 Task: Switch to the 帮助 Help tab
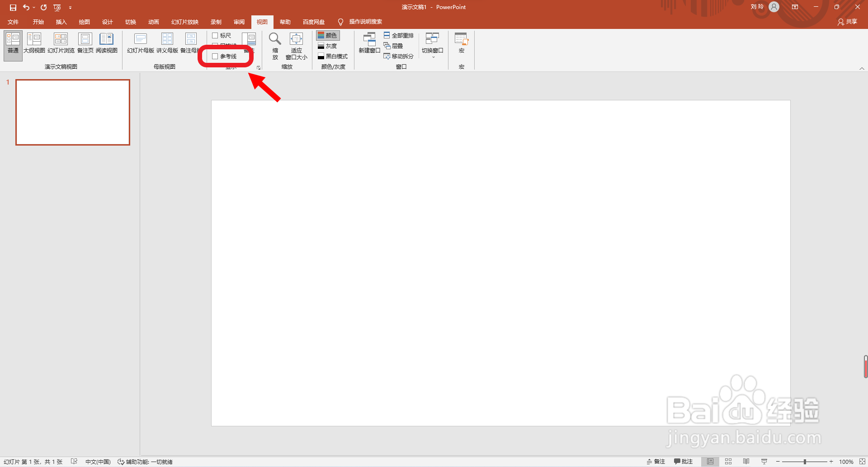tap(285, 22)
